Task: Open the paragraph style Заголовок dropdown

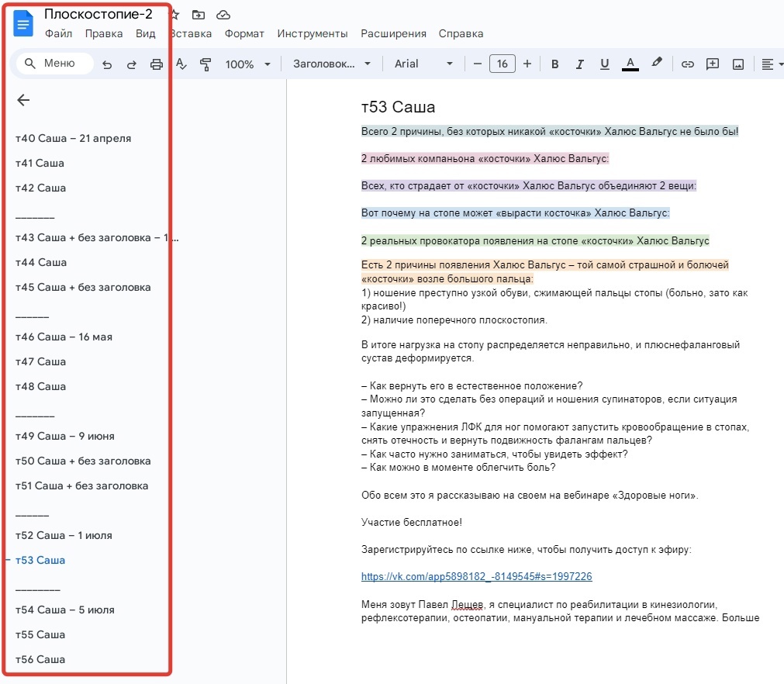Action: [x=332, y=64]
